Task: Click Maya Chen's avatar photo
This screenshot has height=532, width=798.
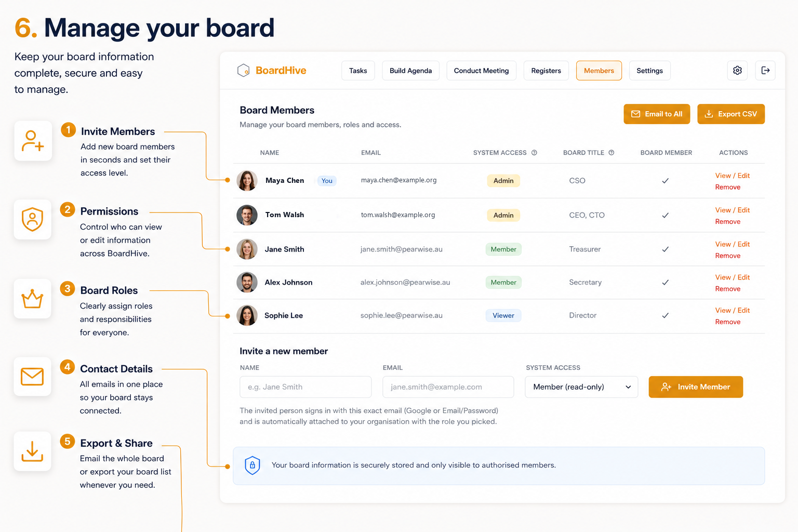Action: coord(247,181)
